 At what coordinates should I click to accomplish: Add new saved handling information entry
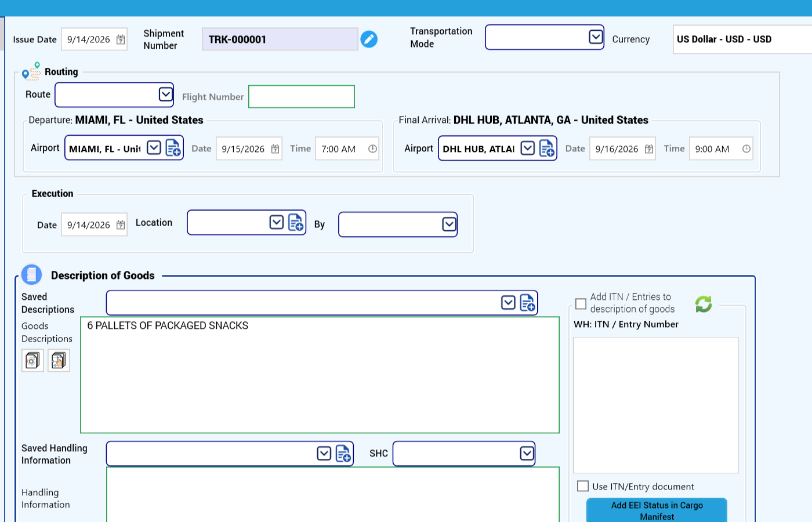[x=343, y=454]
